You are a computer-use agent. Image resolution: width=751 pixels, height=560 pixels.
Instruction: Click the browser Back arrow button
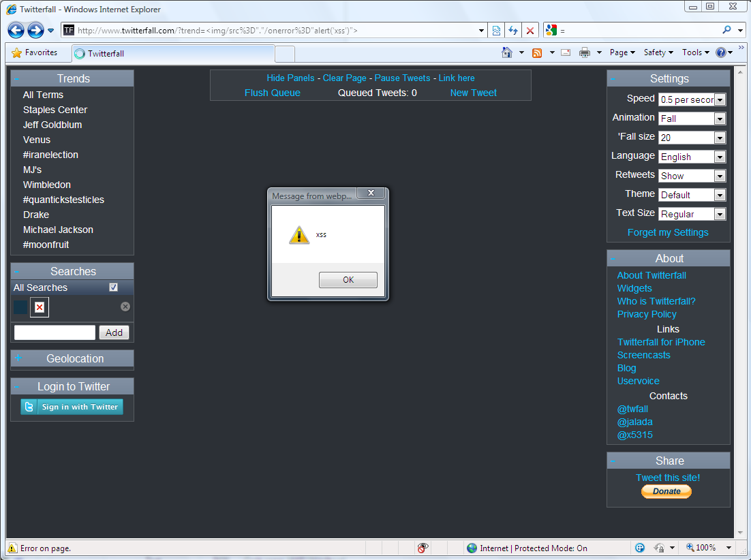pyautogui.click(x=16, y=30)
